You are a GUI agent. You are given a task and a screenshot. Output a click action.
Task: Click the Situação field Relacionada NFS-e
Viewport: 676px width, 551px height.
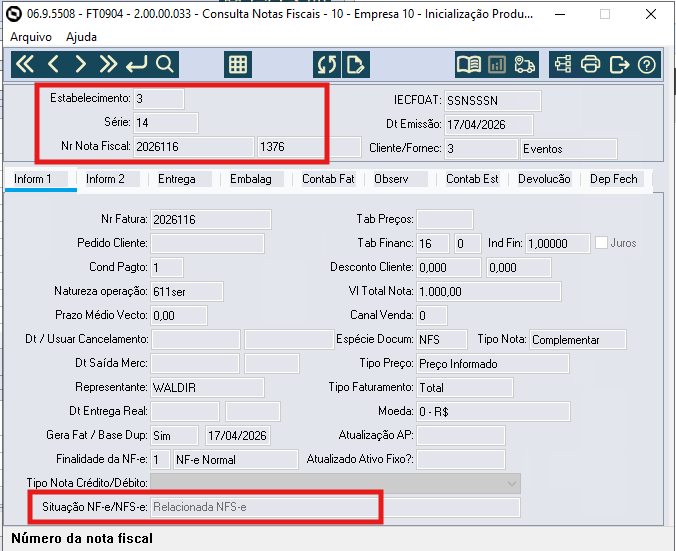(335, 507)
